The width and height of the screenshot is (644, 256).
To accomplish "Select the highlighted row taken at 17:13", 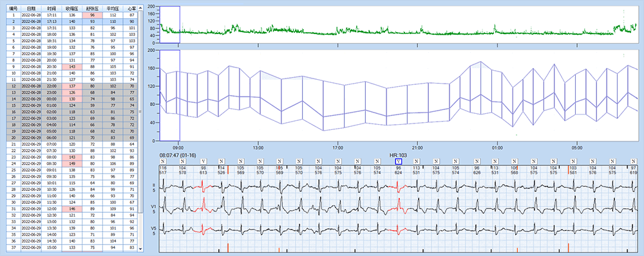I will pos(72,21).
